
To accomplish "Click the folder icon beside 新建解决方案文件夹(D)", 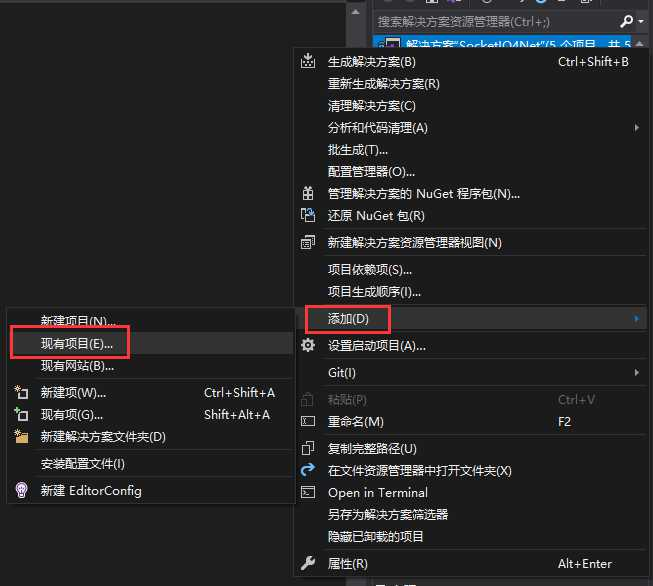I will tap(21, 436).
